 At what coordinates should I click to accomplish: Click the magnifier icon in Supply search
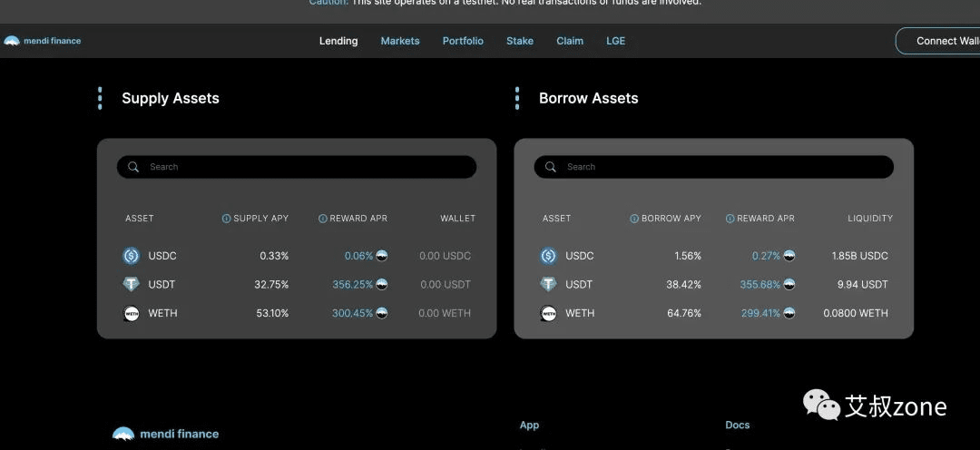[x=133, y=167]
